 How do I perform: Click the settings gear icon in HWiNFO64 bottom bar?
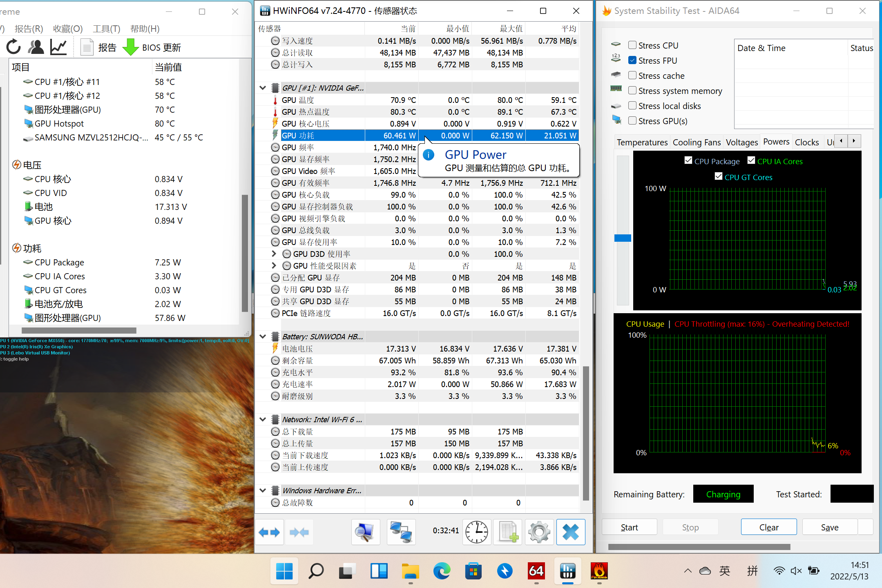click(x=539, y=533)
